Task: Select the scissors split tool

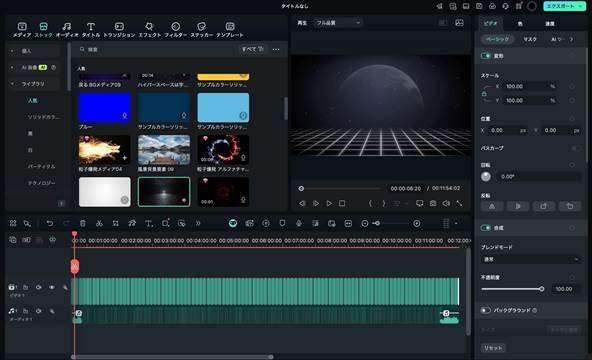Action: tap(99, 223)
